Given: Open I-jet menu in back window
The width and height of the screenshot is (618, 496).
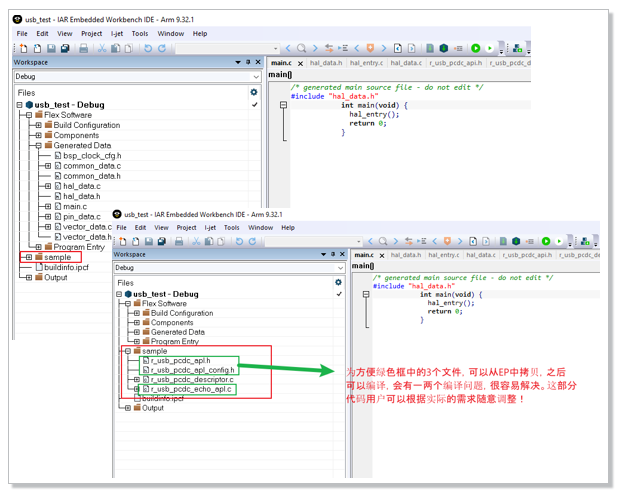Looking at the screenshot, I should pos(117,34).
